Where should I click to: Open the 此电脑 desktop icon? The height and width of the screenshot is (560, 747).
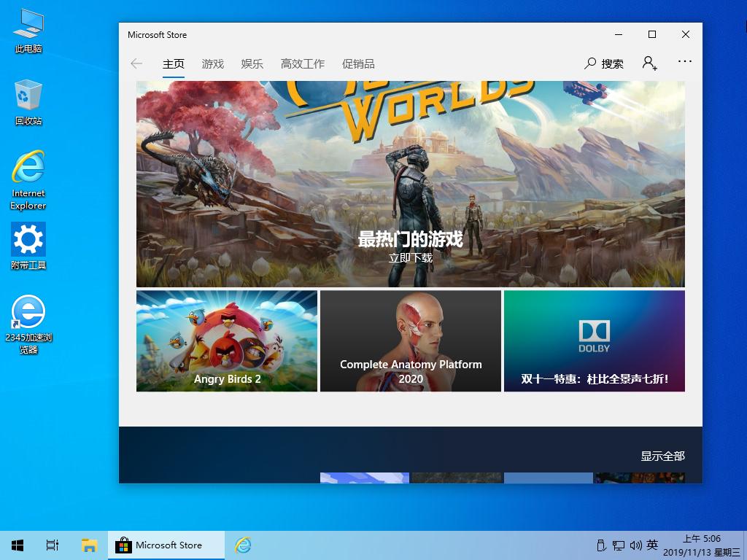28,31
